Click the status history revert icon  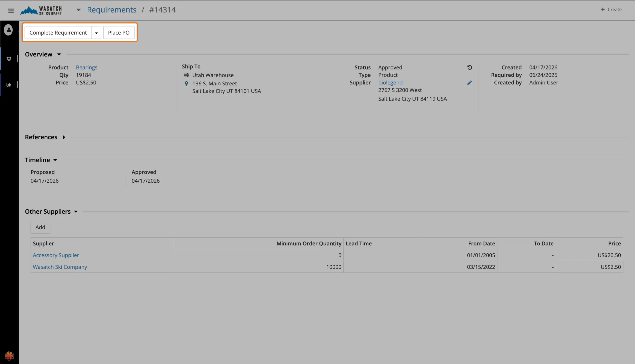[469, 67]
